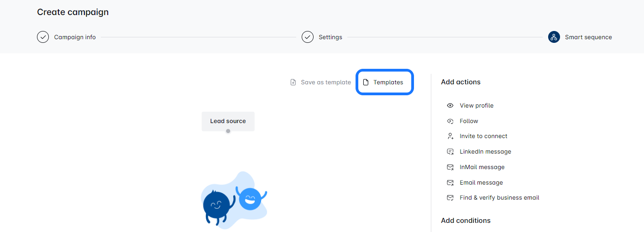Return to the Settings step label
Screen dimensions: 644x232
[x=330, y=37]
